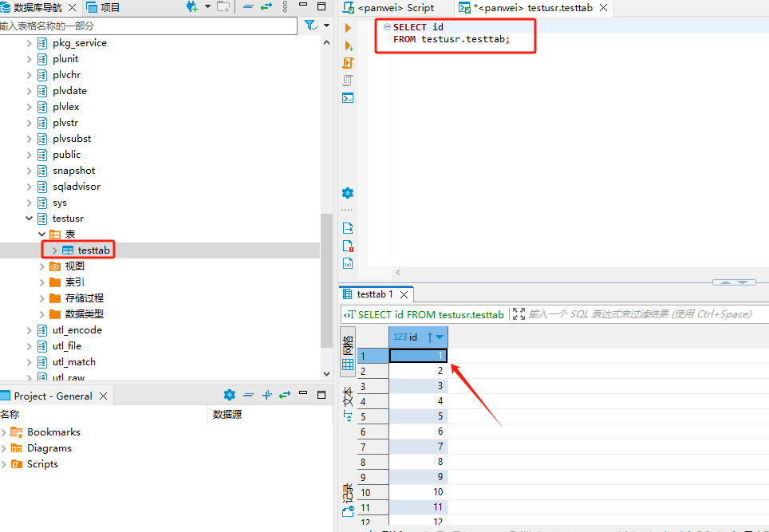769x532 pixels.
Task: Collapse the SELECT statement fold marker
Action: click(x=387, y=27)
